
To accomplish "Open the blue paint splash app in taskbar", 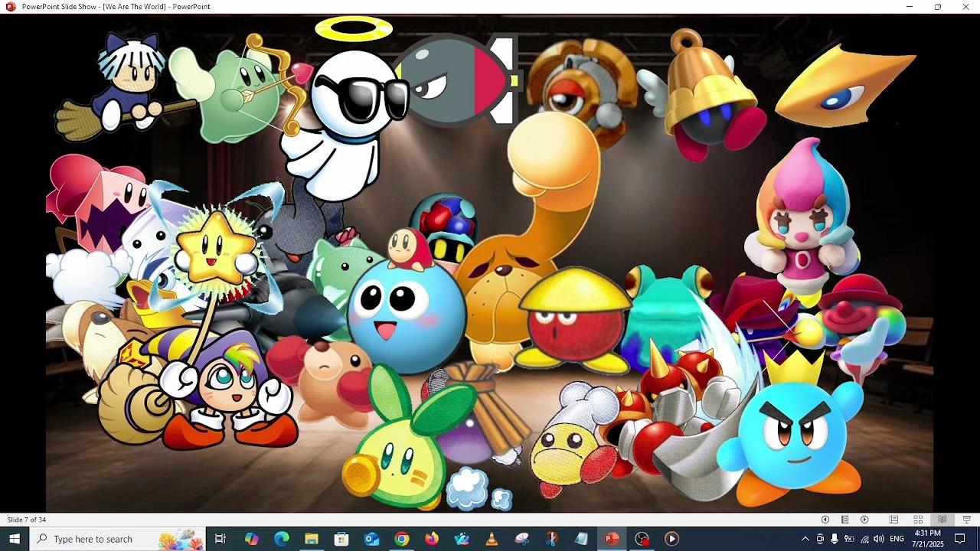I will pos(462,539).
